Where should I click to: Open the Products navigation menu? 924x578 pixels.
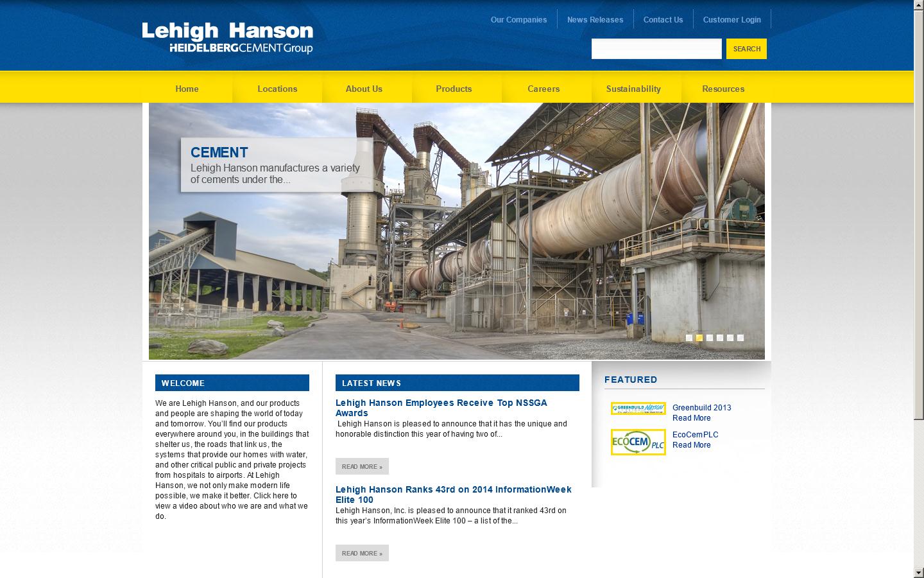click(x=454, y=89)
